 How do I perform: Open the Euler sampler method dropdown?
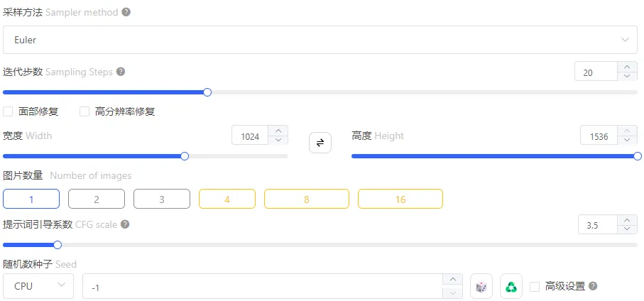(320, 40)
